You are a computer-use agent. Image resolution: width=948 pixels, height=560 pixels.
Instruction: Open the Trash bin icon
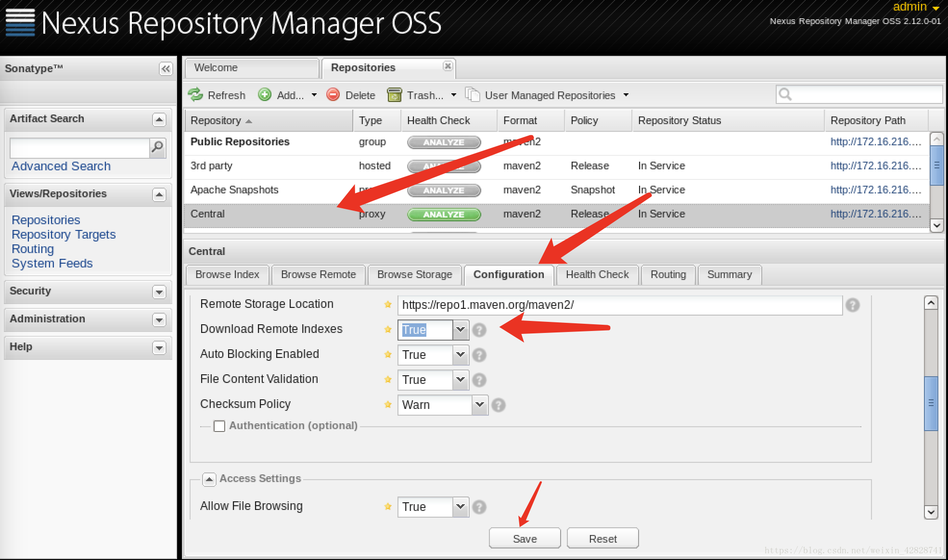coord(394,95)
